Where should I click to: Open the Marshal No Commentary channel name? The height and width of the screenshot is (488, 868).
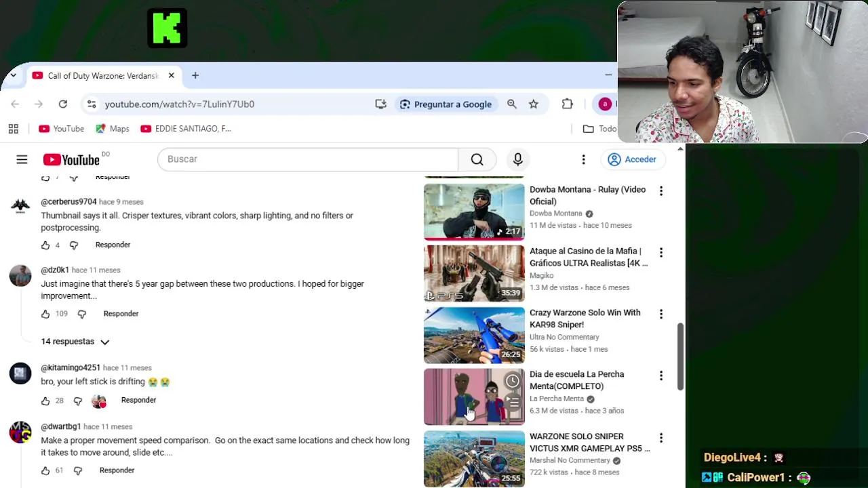click(x=570, y=461)
